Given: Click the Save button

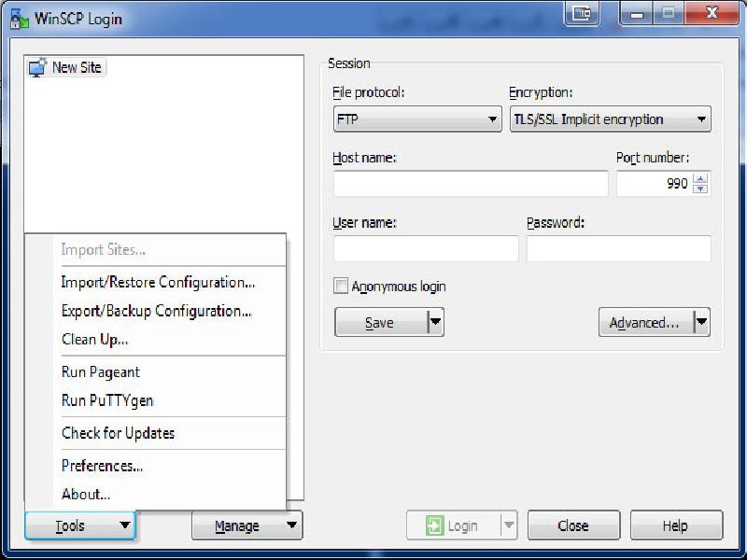Looking at the screenshot, I should (381, 322).
